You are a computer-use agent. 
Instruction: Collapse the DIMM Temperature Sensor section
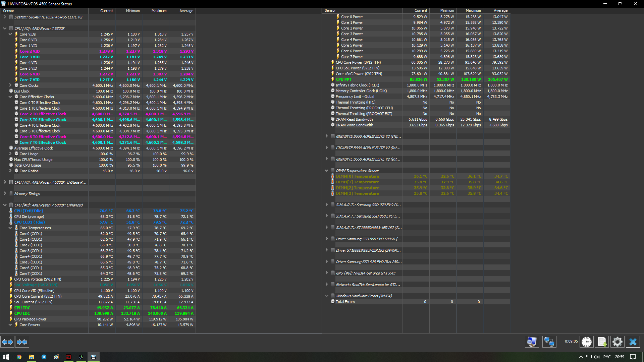pos(326,171)
